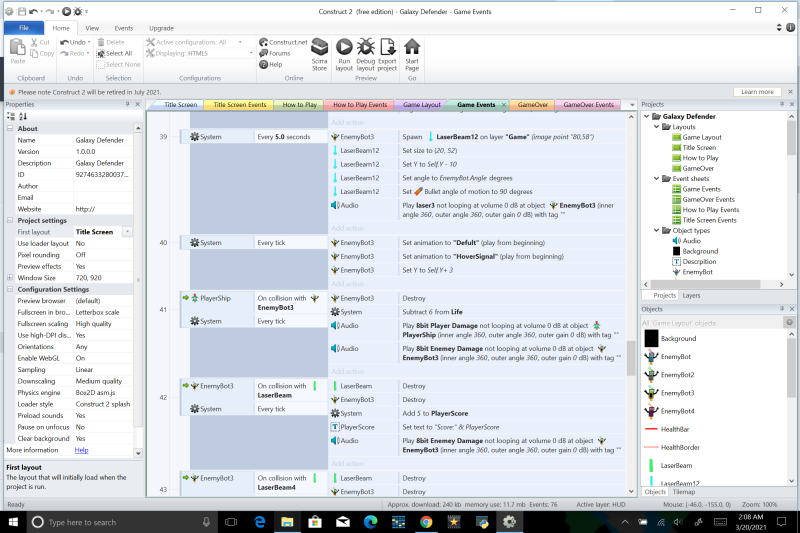The width and height of the screenshot is (800, 533).
Task: Open Debug layout from the ribbon
Action: tap(365, 54)
